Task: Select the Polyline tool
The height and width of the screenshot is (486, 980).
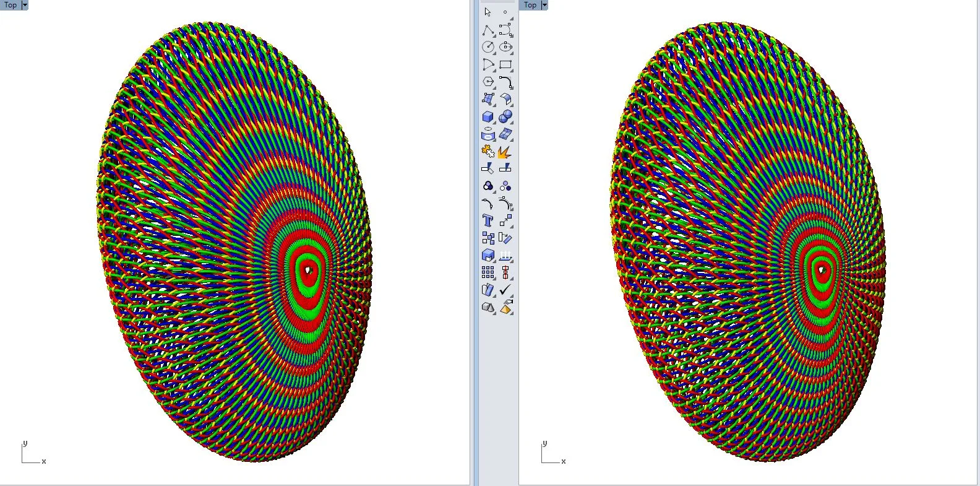Action: tap(488, 30)
